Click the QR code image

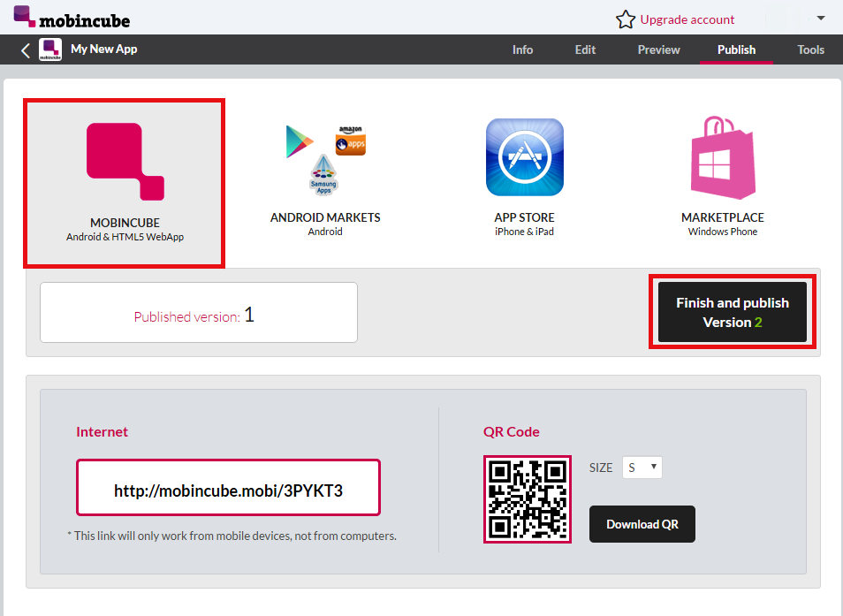528,499
